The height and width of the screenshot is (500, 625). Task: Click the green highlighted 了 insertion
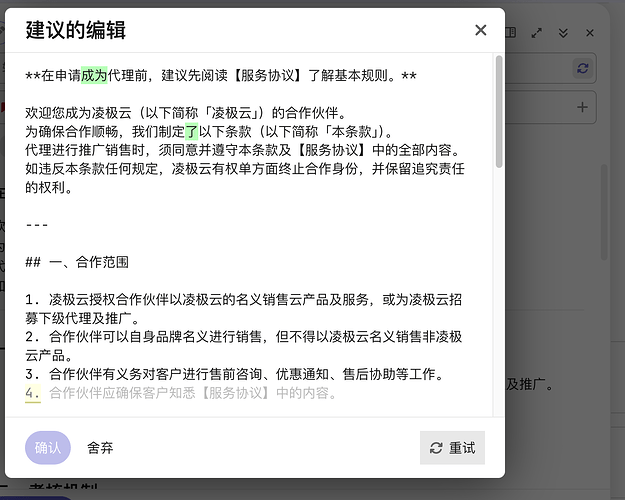click(x=192, y=131)
